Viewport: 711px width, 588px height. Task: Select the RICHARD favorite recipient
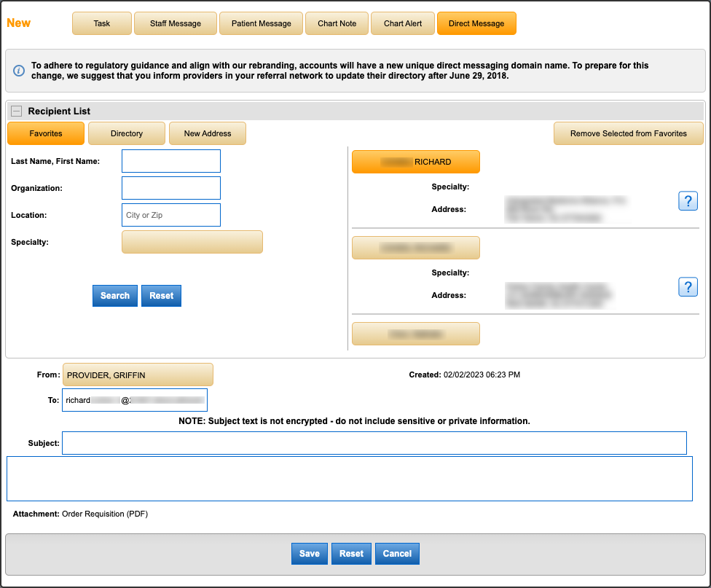(415, 162)
